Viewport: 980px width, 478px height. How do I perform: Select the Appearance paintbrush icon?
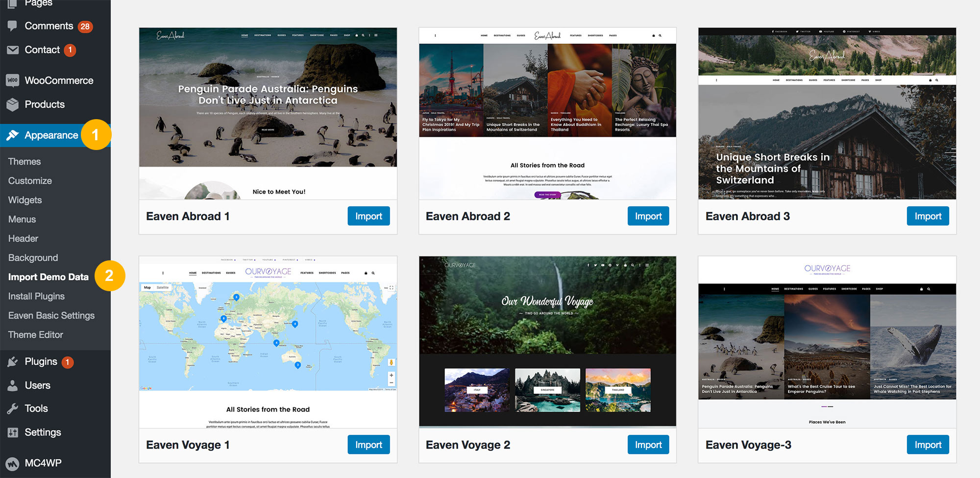click(13, 135)
